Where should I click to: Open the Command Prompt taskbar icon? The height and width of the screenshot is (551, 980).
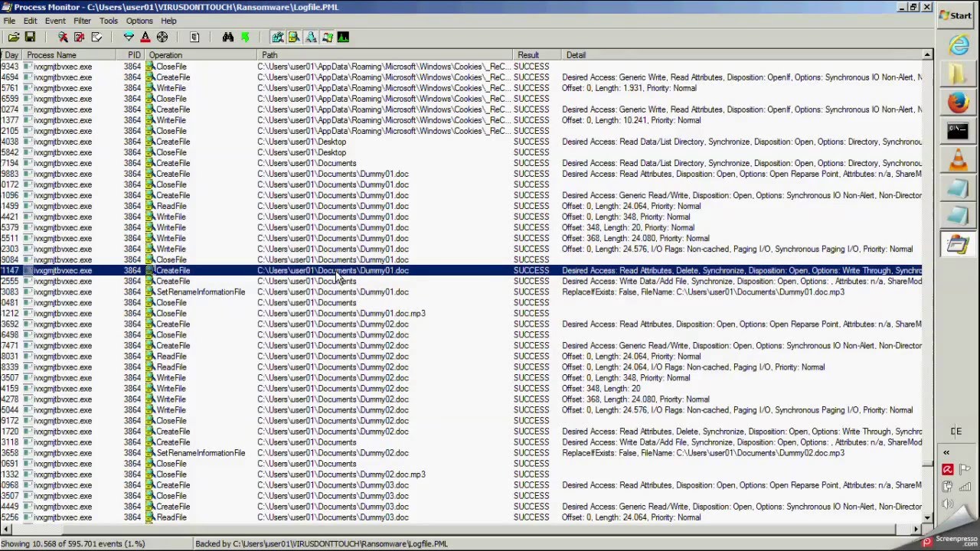[958, 132]
